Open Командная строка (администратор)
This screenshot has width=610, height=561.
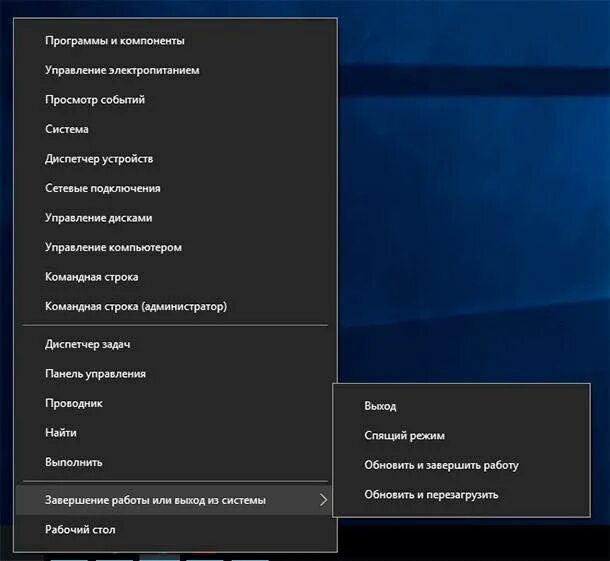(x=175, y=307)
